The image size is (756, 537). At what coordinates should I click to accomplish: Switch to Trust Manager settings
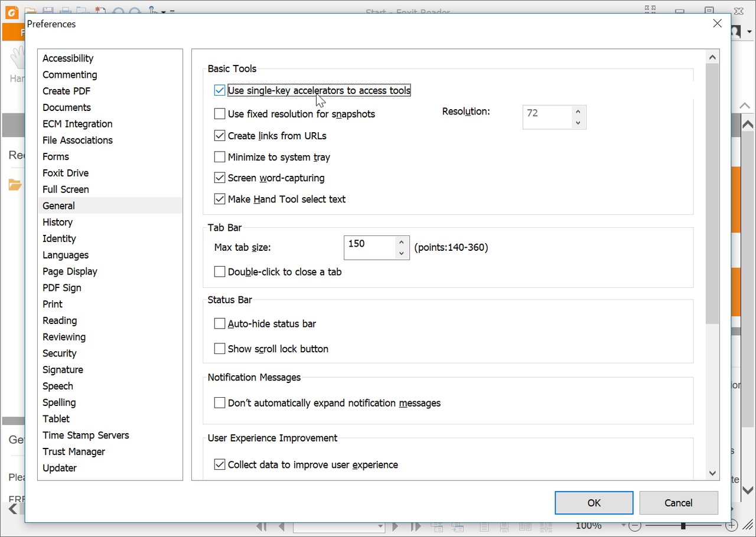(74, 451)
